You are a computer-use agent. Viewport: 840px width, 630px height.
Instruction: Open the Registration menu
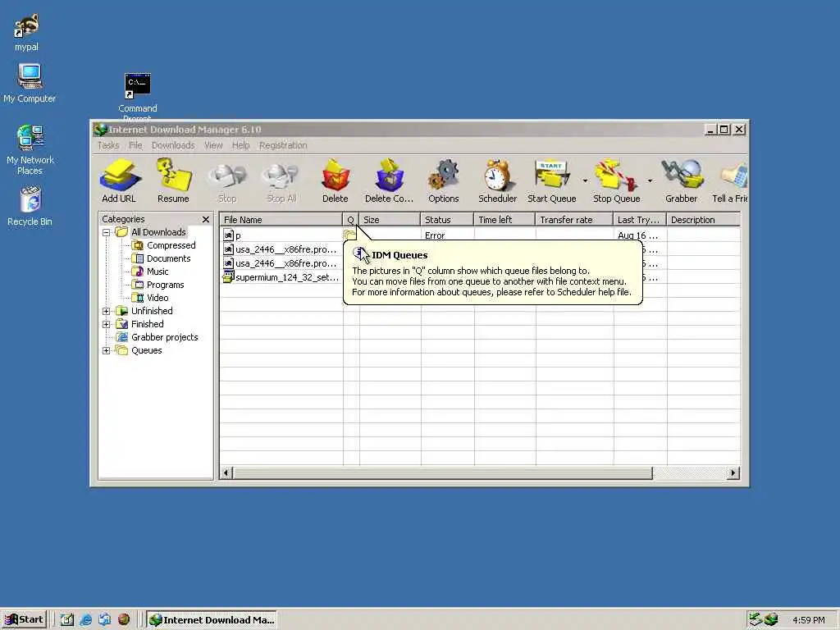click(x=283, y=145)
